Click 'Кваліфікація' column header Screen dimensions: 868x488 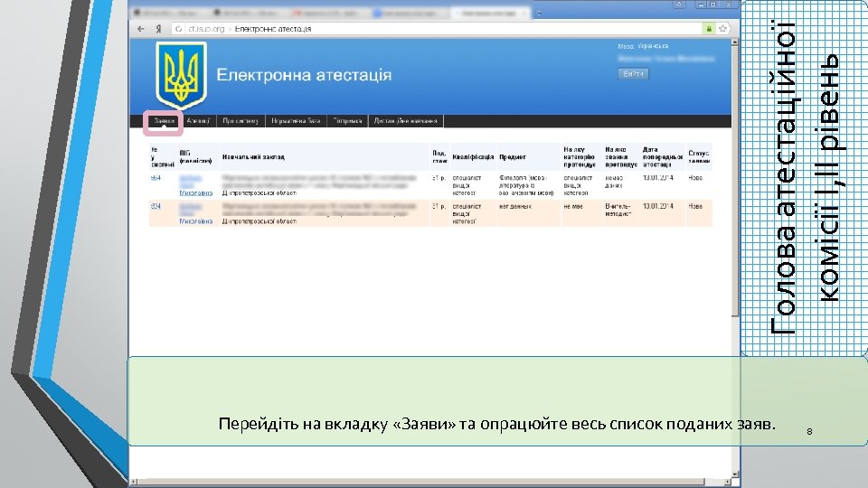473,157
